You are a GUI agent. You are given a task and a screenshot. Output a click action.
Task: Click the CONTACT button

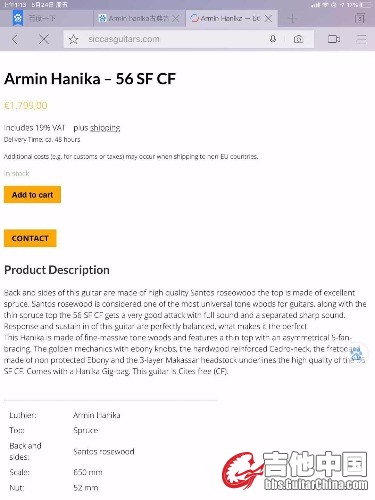pyautogui.click(x=30, y=238)
